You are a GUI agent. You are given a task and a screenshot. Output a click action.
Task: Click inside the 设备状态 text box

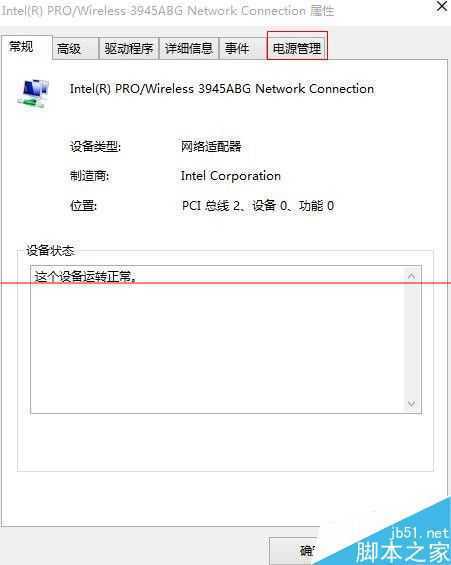pyautogui.click(x=218, y=340)
